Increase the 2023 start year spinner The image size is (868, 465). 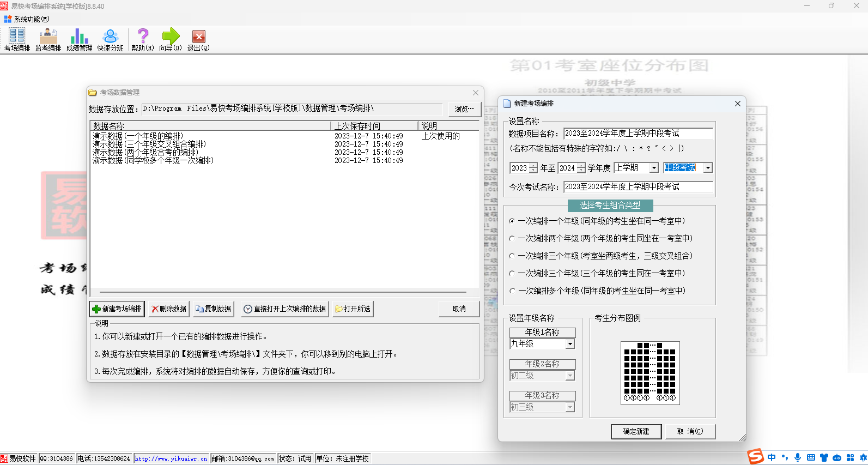(x=533, y=166)
